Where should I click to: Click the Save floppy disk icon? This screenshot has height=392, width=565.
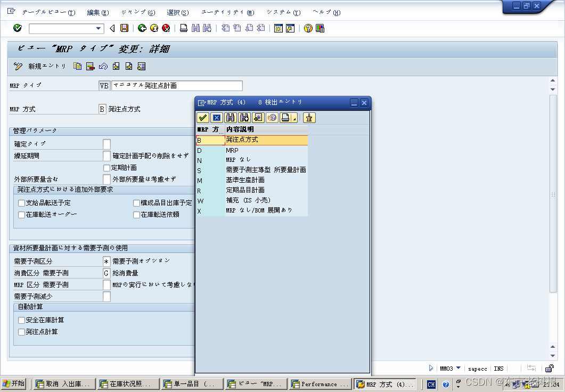124,28
